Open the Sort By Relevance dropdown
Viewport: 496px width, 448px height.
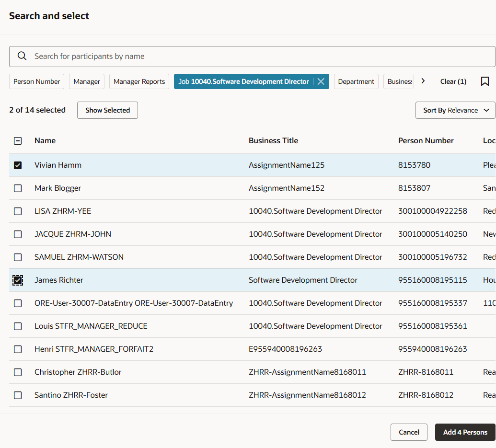[x=455, y=110]
